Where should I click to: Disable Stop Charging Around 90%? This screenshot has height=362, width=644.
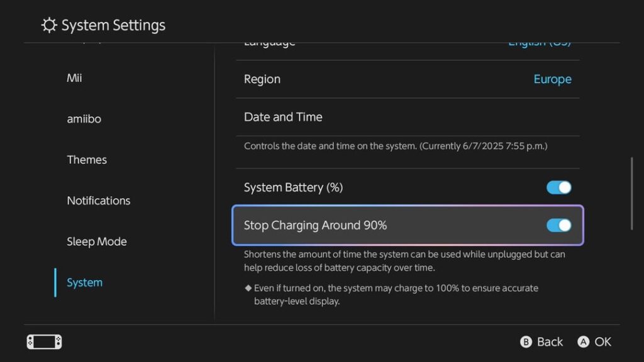pyautogui.click(x=558, y=225)
